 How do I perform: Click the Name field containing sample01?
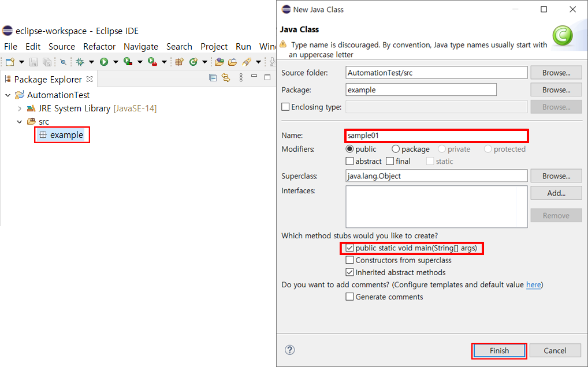[x=437, y=136]
